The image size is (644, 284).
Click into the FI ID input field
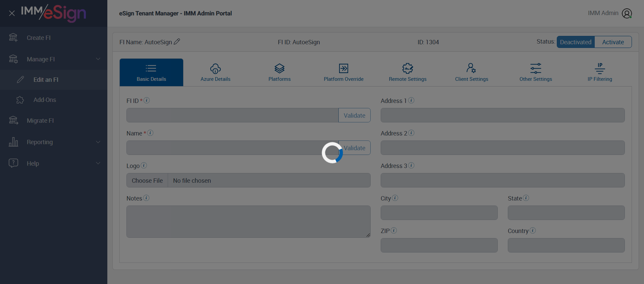click(x=232, y=115)
